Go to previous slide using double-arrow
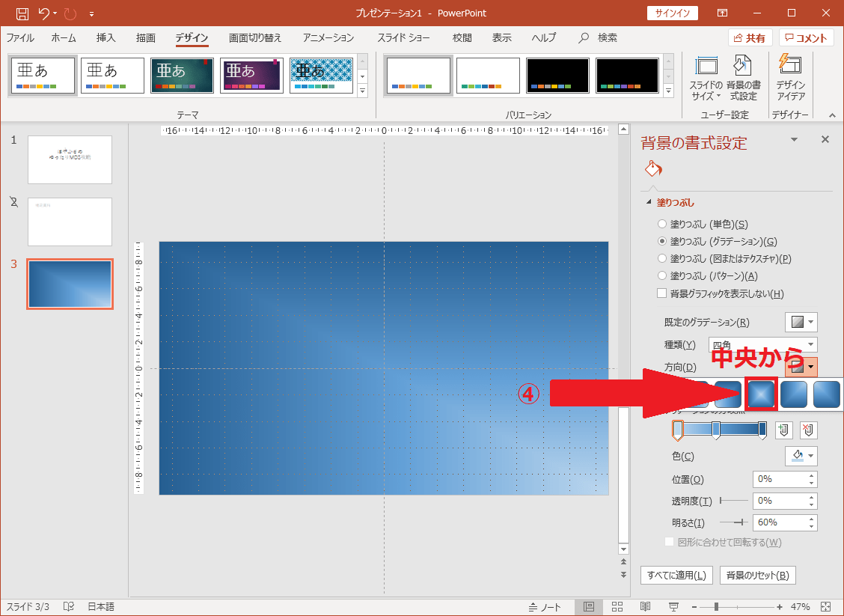The width and height of the screenshot is (844, 616). (x=624, y=561)
